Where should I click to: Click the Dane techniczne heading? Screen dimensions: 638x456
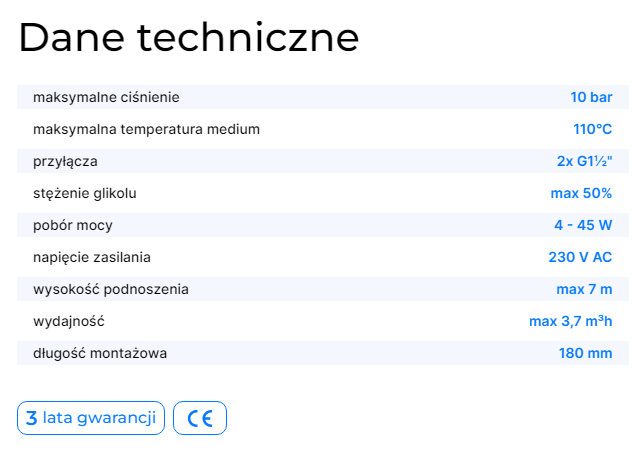(188, 39)
